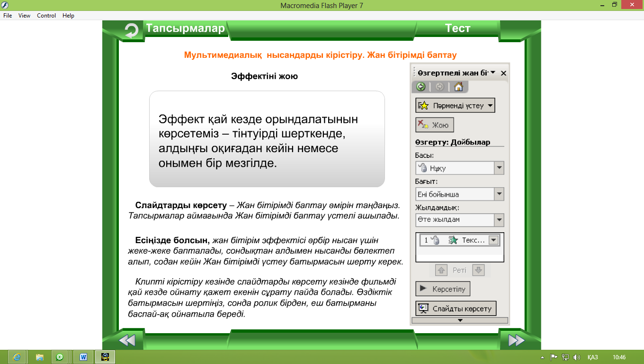This screenshot has width=644, height=364.
Task: Go to the previous page with the rewind arrows
Action: pos(127,340)
